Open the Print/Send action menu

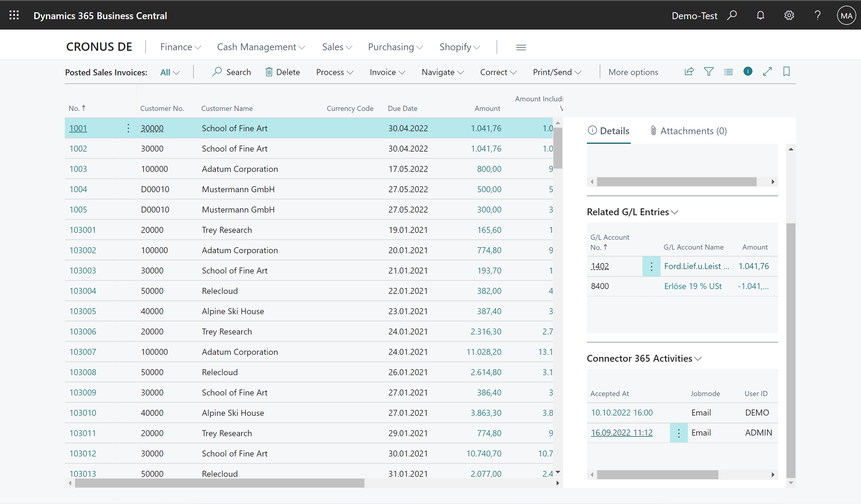[557, 72]
